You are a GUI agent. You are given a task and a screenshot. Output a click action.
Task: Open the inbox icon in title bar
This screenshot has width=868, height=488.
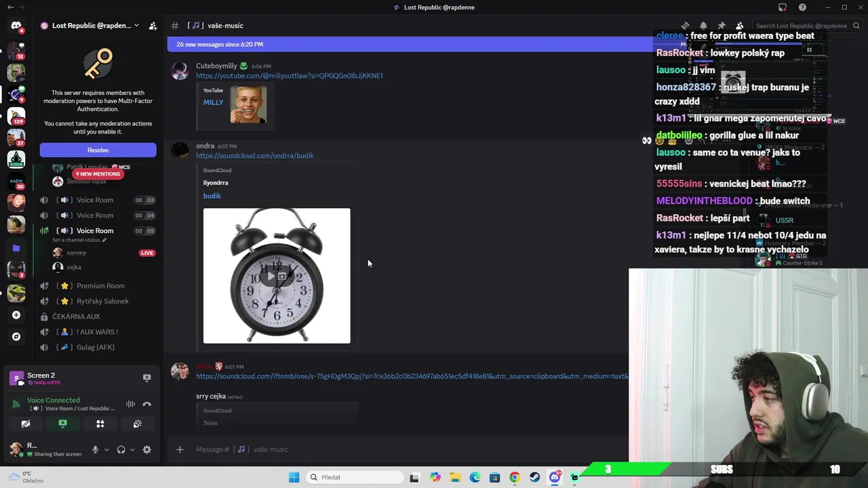pyautogui.click(x=783, y=7)
